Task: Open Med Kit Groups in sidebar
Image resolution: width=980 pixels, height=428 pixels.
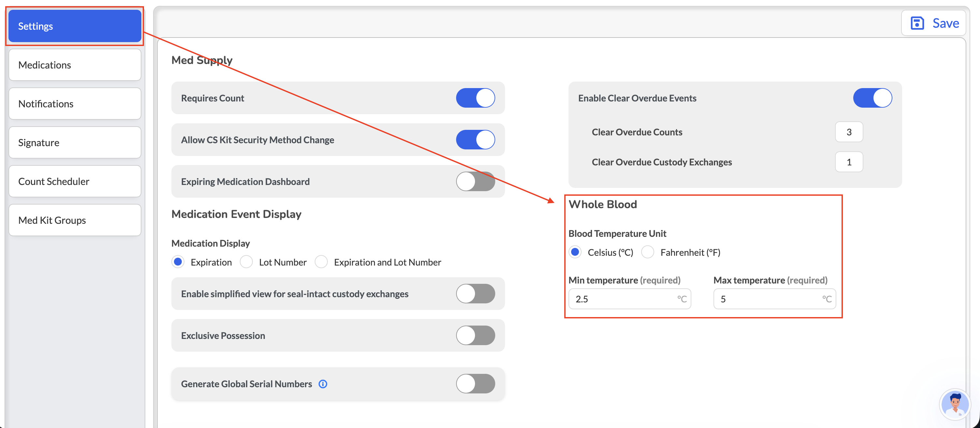Action: coord(75,221)
